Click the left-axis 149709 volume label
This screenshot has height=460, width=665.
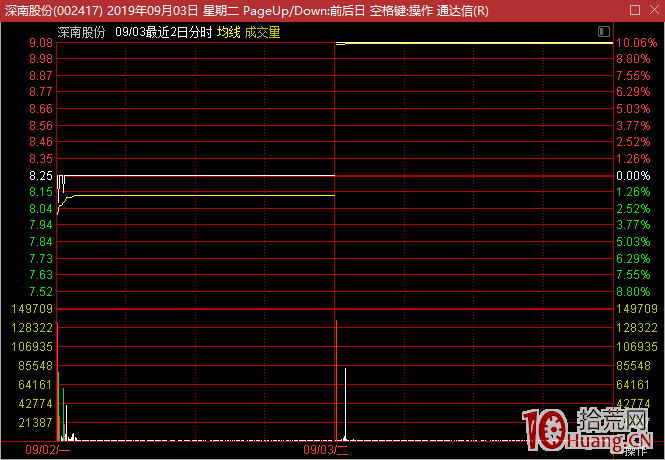coord(32,309)
